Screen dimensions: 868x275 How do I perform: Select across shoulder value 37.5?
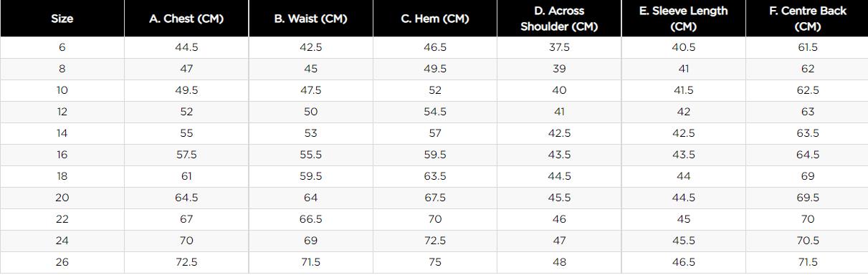click(x=559, y=47)
